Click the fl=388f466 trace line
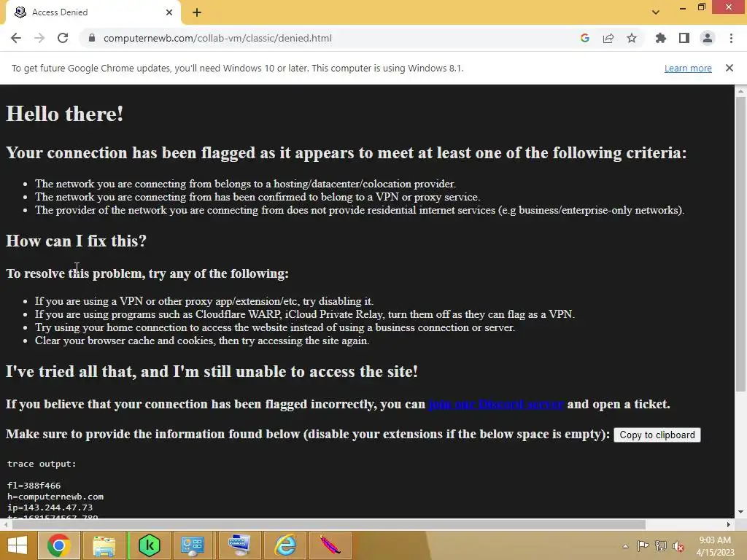 click(34, 486)
